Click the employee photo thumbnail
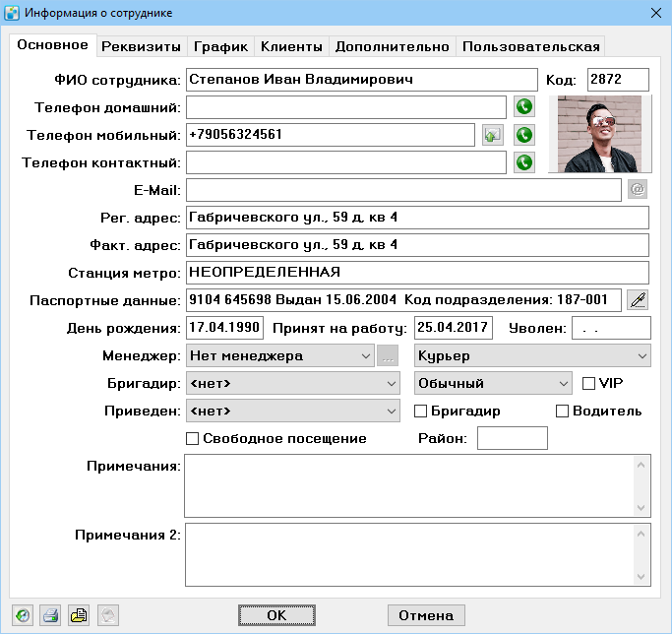The image size is (672, 634). coord(599,134)
